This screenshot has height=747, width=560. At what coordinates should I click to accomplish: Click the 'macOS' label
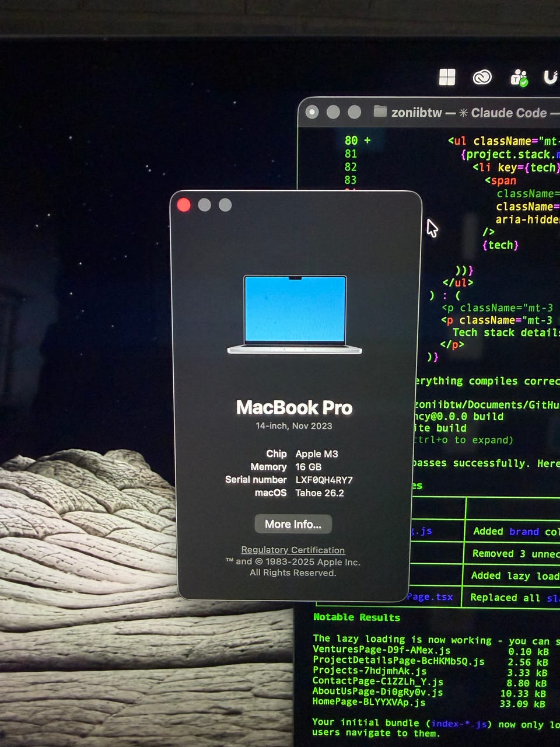click(x=271, y=493)
